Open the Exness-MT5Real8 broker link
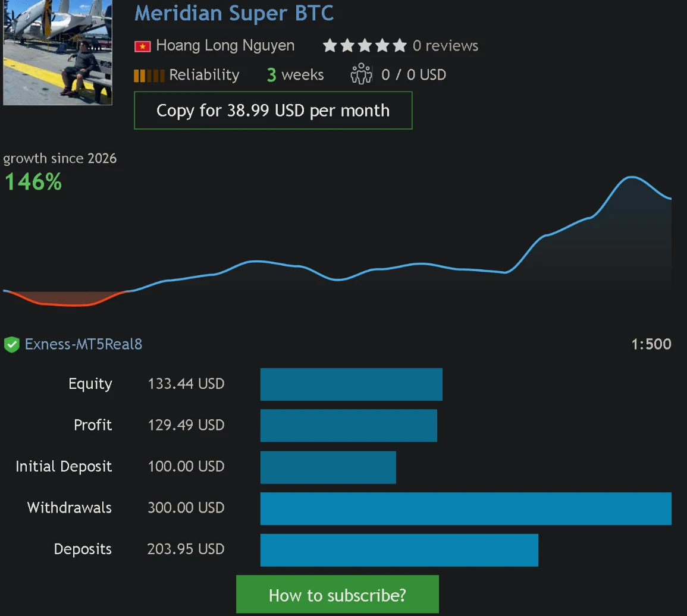Screen dimensions: 687x616 coord(83,344)
